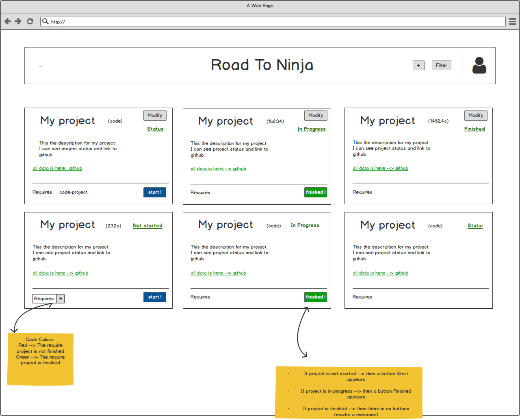Click finished! on the In Progress (code) card
Viewport: 520px width, 420px height.
[316, 297]
